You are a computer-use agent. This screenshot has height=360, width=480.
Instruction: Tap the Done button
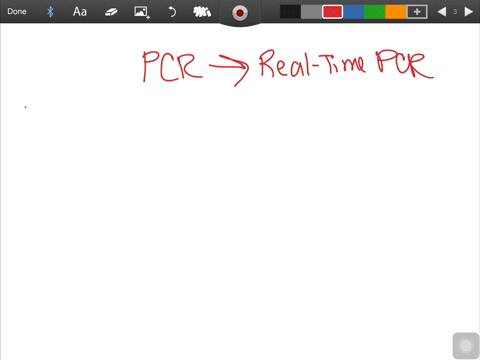pos(17,12)
